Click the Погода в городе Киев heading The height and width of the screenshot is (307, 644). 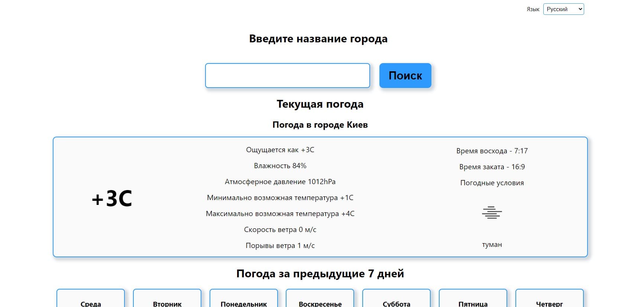pyautogui.click(x=320, y=125)
